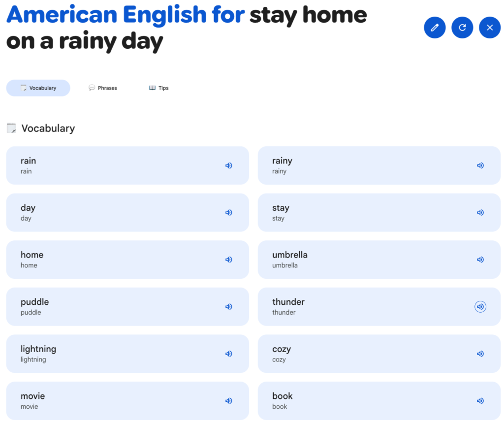Click the pencil edit button
The height and width of the screenshot is (424, 504).
pos(435,28)
